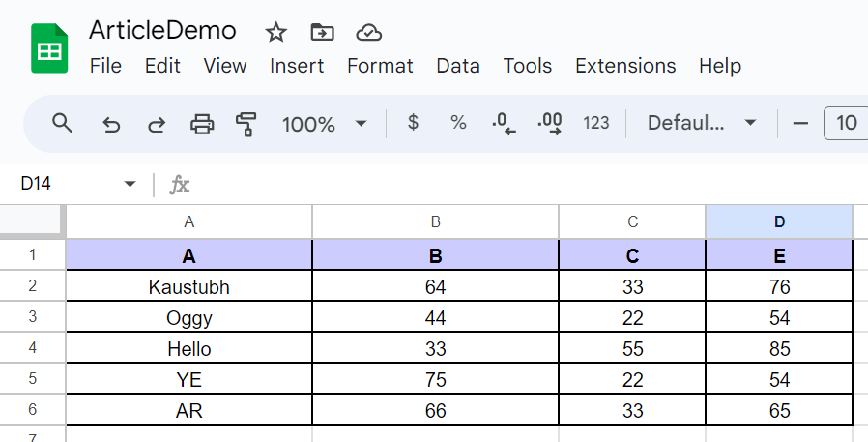Star the ArticleDemo document

tap(275, 33)
